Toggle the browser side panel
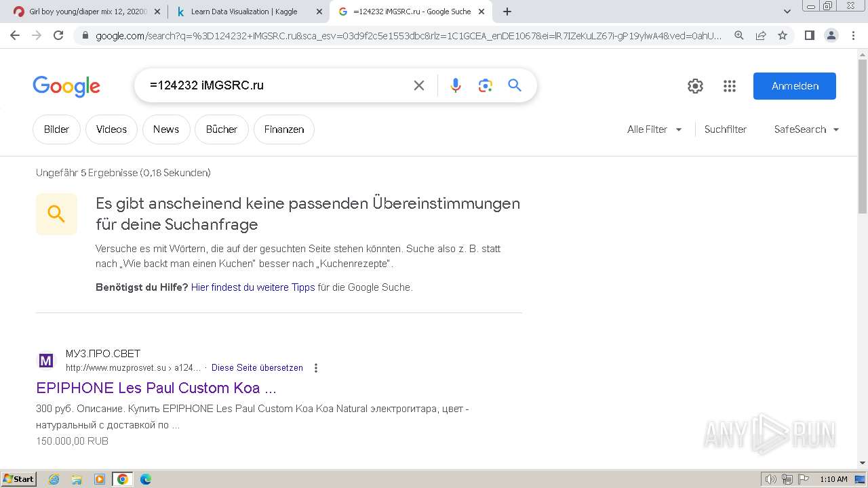The image size is (868, 488). (809, 36)
